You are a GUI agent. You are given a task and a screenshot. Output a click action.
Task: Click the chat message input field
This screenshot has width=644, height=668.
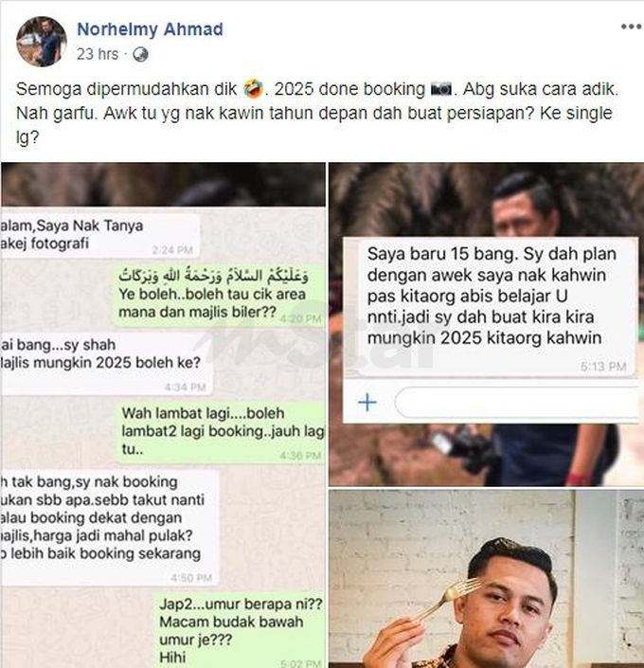tap(517, 402)
